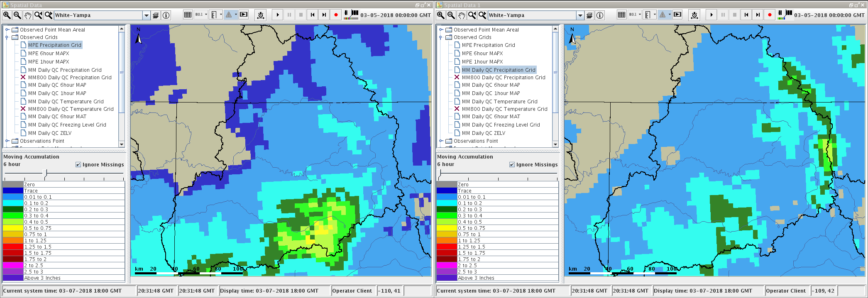
Task: Select MM Daily QC Freezing Level Grid, Spatial Data 1
Action: (501, 125)
